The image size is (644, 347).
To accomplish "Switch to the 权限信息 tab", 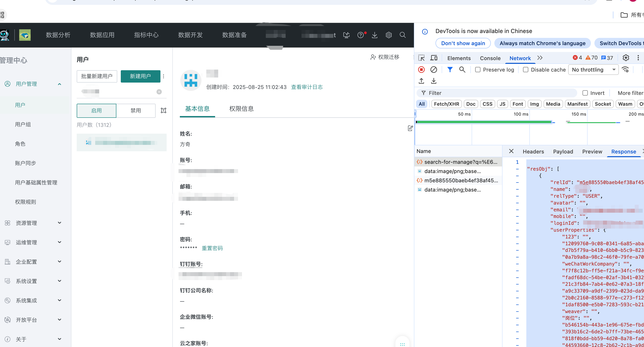I will point(241,109).
